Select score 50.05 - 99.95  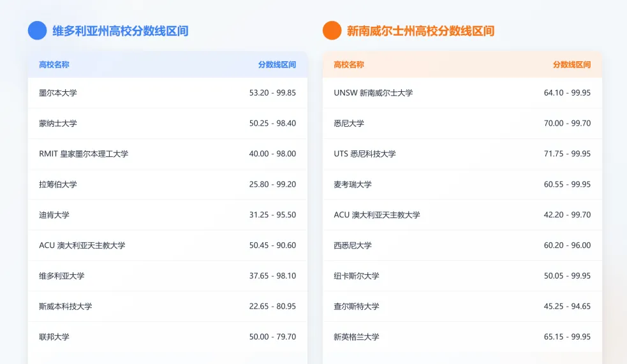pos(568,276)
